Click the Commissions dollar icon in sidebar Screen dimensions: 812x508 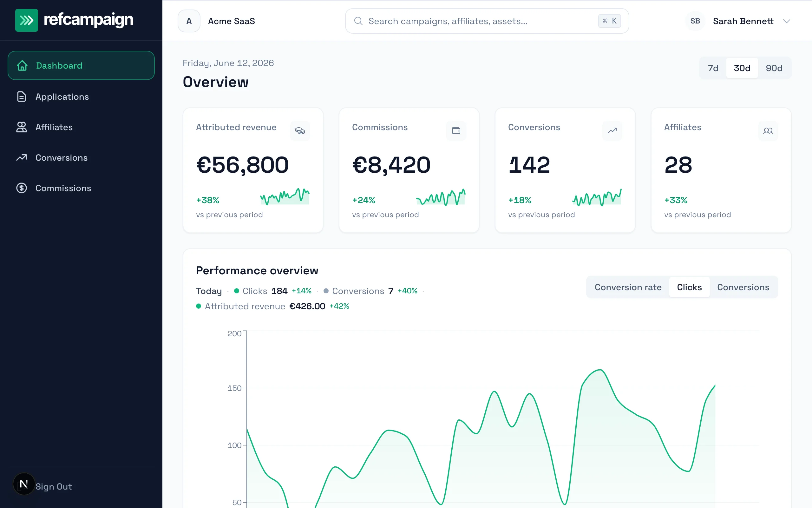[x=22, y=188]
